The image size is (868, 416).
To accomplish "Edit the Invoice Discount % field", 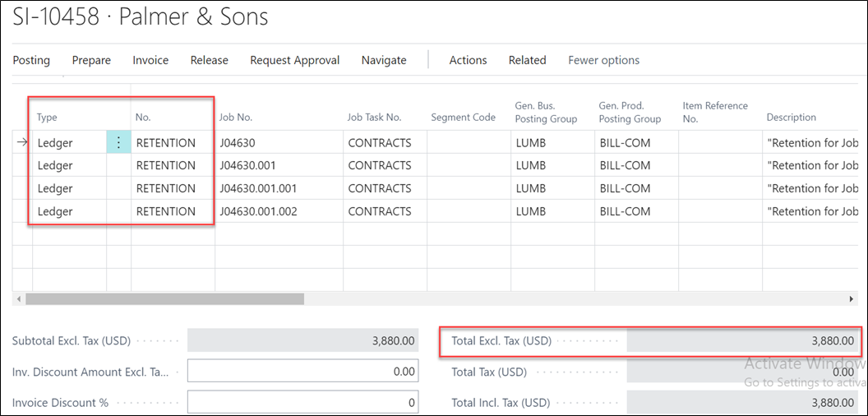I will click(302, 403).
